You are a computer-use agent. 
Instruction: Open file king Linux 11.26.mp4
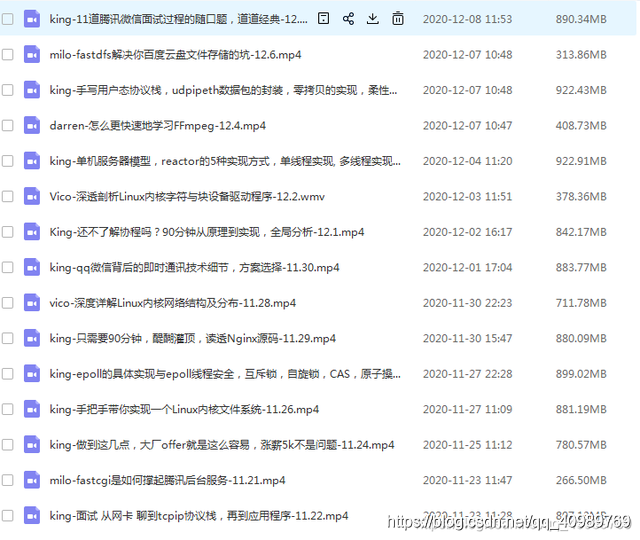click(x=184, y=409)
